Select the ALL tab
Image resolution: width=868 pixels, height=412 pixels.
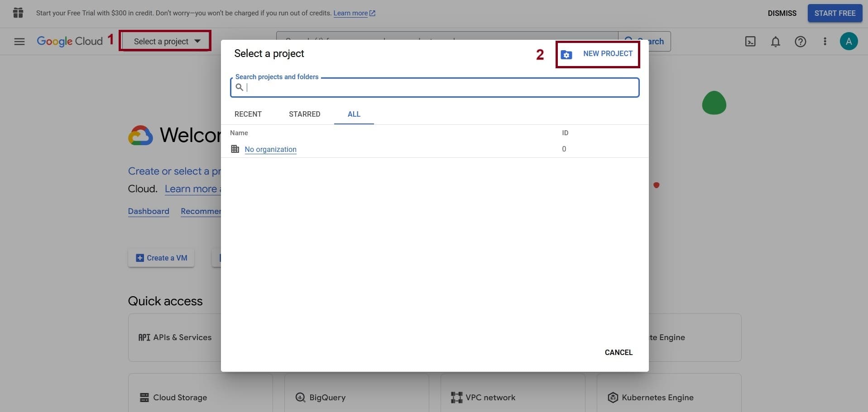pyautogui.click(x=354, y=114)
